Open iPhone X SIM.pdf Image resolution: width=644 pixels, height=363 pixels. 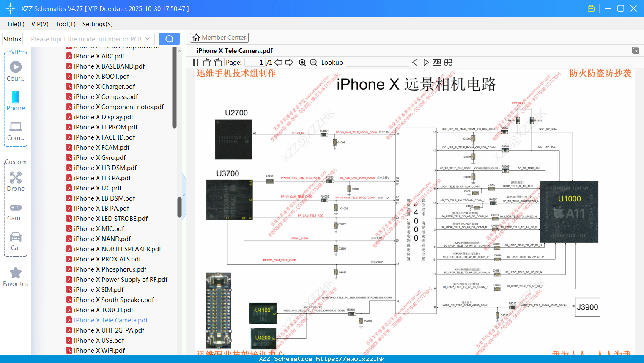pos(99,290)
